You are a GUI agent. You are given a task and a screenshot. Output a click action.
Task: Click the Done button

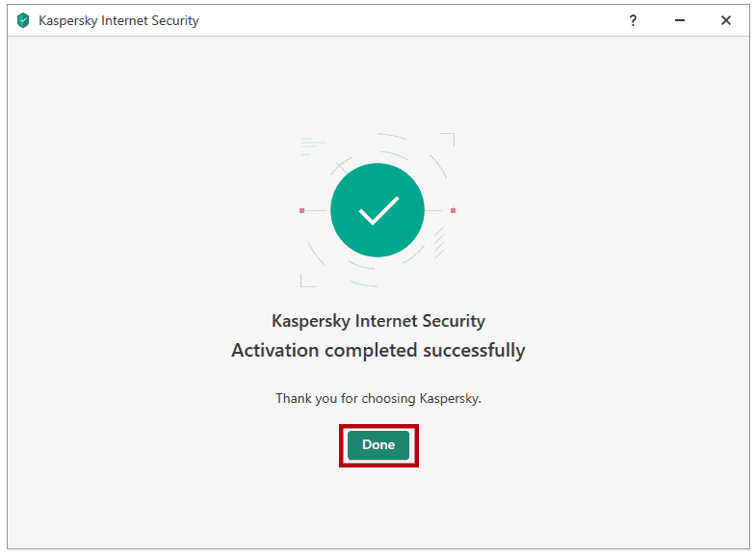pyautogui.click(x=378, y=445)
